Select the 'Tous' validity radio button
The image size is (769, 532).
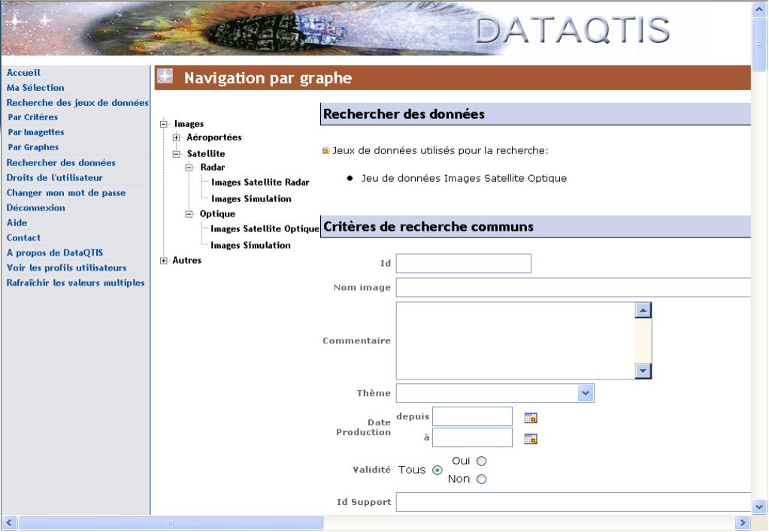coord(437,470)
